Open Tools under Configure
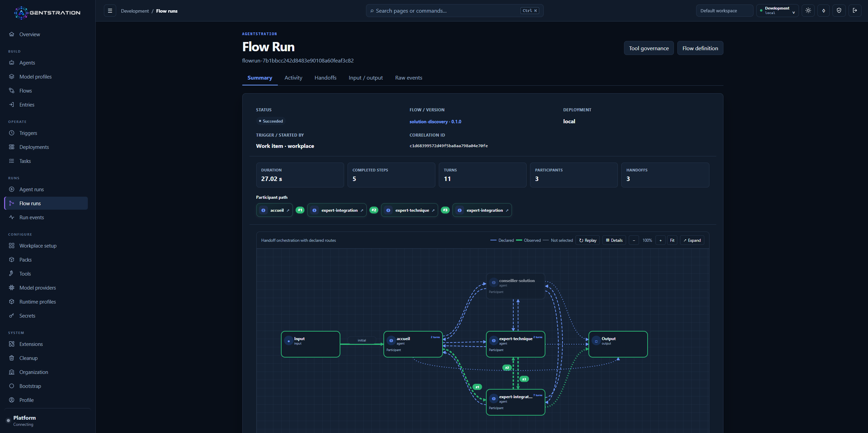Image resolution: width=868 pixels, height=433 pixels. [46, 274]
